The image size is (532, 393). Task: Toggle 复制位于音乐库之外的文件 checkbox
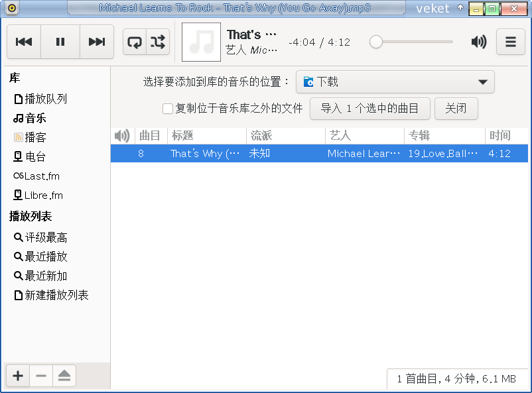tap(168, 109)
